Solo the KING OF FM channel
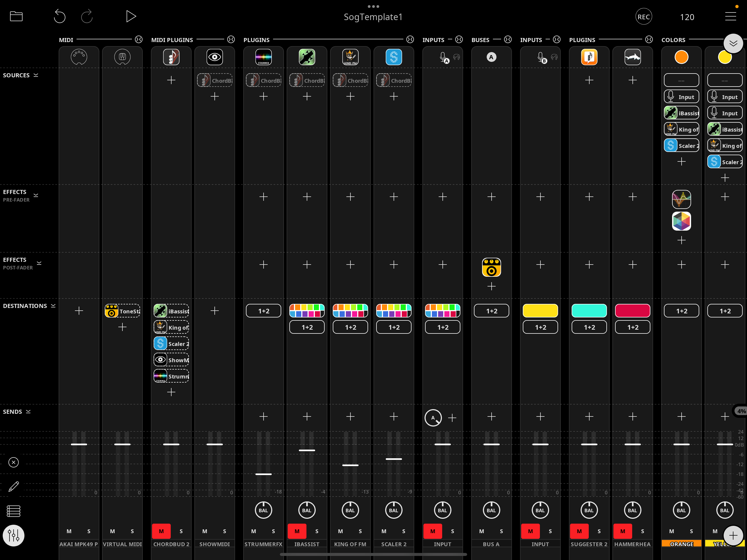This screenshot has width=747, height=560. point(360,531)
